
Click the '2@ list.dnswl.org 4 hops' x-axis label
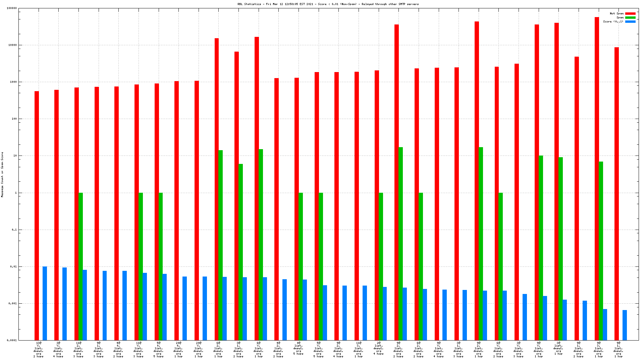click(378, 348)
